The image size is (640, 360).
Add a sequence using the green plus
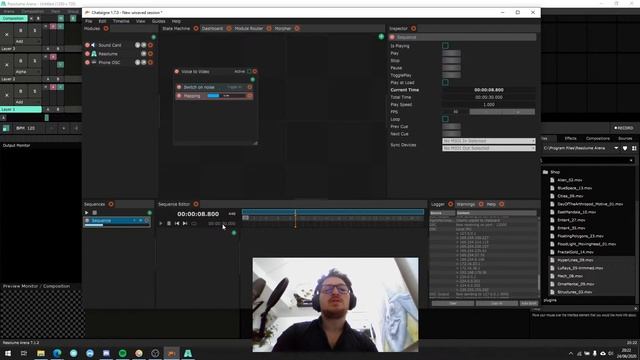click(x=149, y=213)
